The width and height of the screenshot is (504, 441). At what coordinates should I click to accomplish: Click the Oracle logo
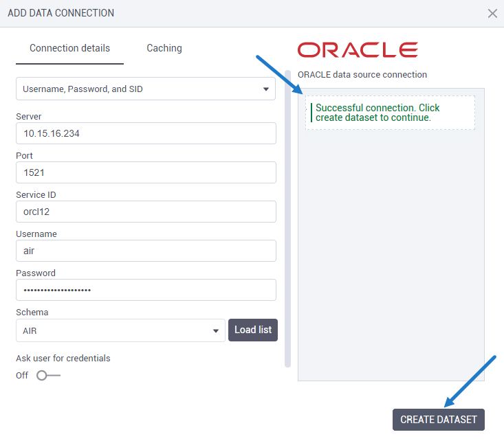click(358, 49)
